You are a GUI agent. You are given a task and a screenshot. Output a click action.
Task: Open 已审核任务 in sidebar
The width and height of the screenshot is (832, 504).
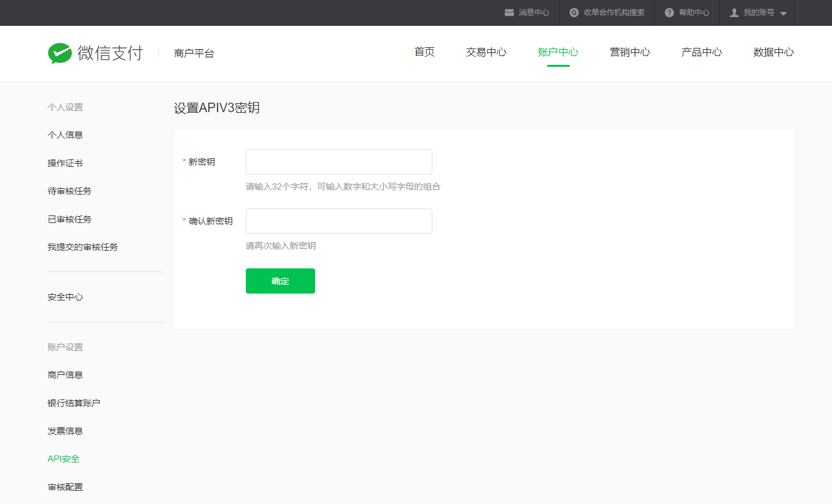click(69, 219)
